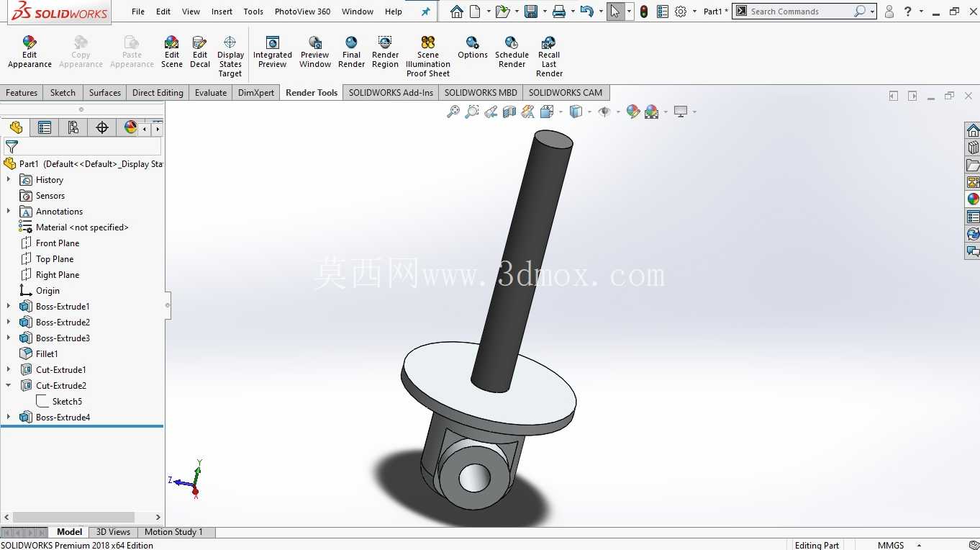Expand the Boss-Extrude3 feature
Viewport: 980px width, 550px height.
(x=9, y=338)
